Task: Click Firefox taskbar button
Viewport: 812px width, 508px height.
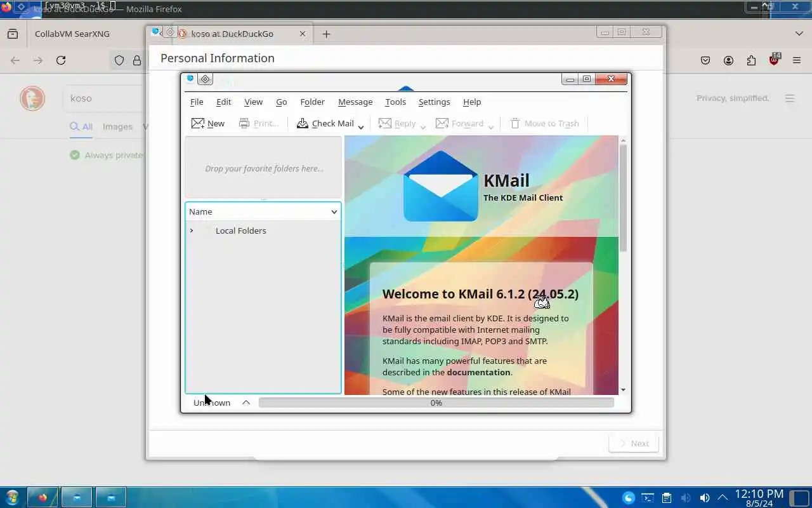Action: click(43, 497)
